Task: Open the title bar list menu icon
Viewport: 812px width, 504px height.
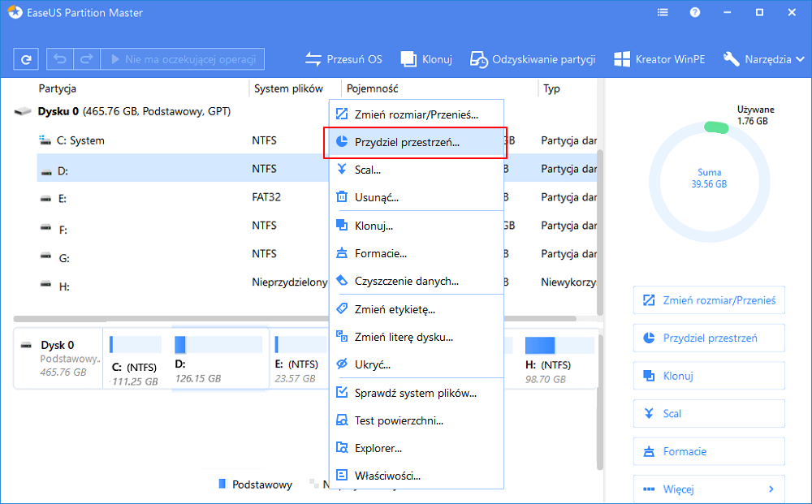Action: [x=663, y=12]
